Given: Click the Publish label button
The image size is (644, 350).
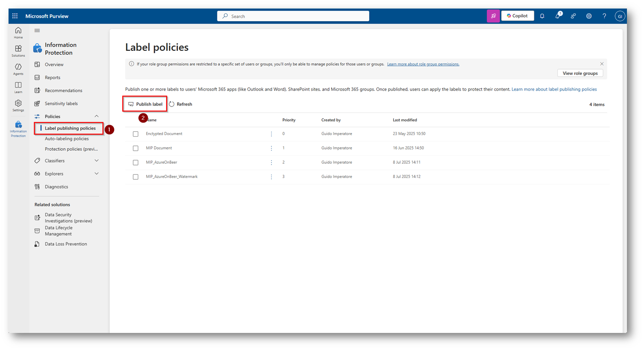Looking at the screenshot, I should tap(145, 104).
